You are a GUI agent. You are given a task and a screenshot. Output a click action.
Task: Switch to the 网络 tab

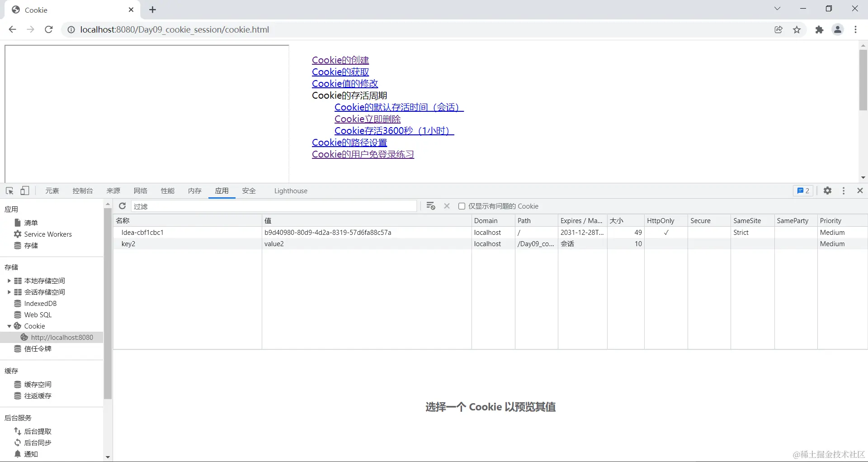[x=141, y=191]
